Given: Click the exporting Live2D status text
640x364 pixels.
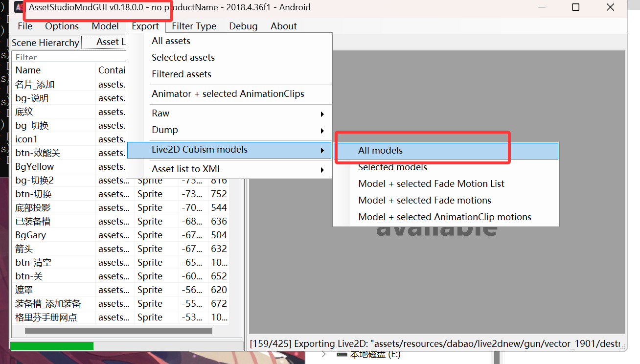Looking at the screenshot, I should click(x=435, y=343).
